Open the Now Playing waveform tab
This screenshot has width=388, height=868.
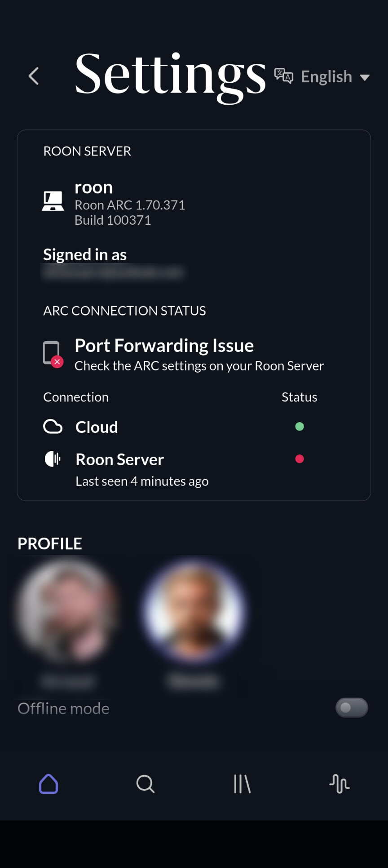(339, 784)
